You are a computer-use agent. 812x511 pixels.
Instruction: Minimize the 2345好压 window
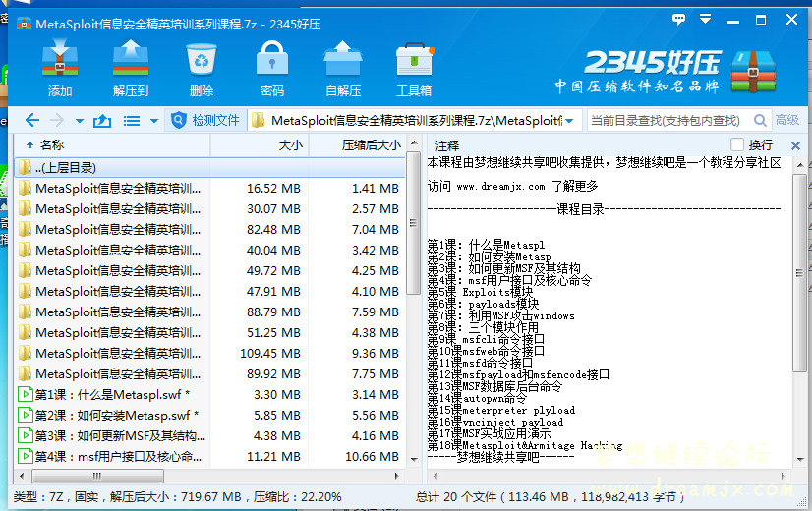point(733,21)
